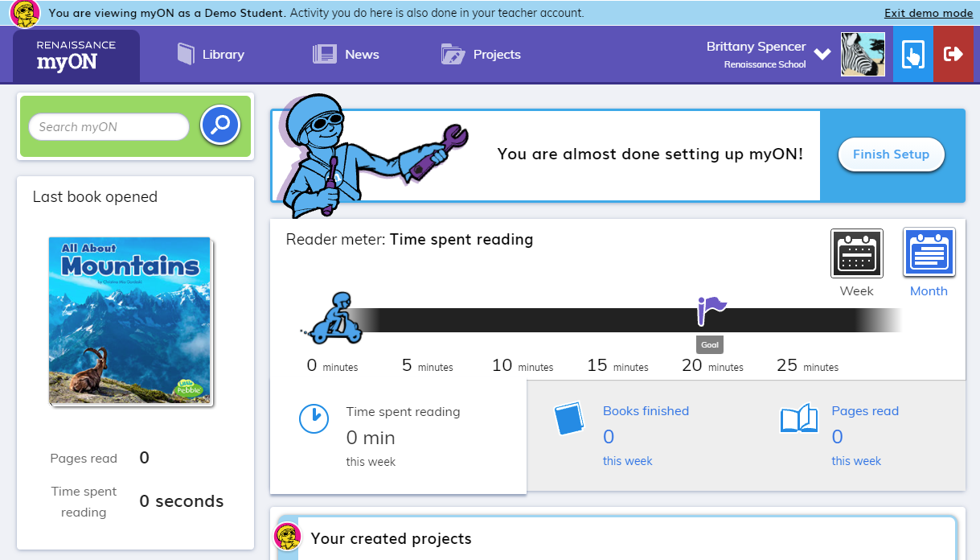Click the Finish Setup button
The height and width of the screenshot is (560, 980).
point(891,154)
